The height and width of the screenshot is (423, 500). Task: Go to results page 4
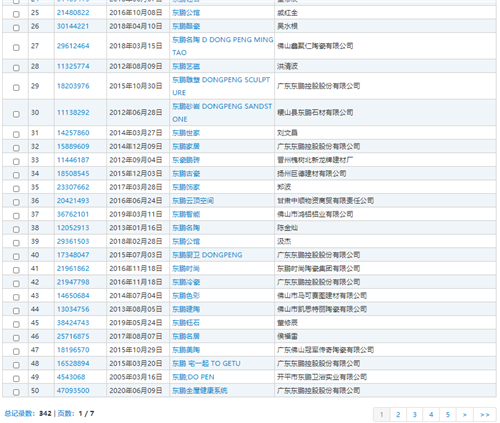tap(431, 414)
